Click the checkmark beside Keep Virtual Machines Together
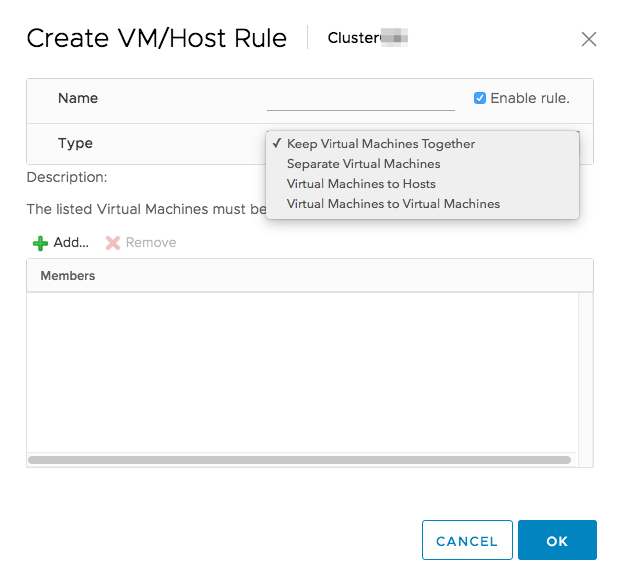Screen dimensions: 619x583 (x=276, y=144)
